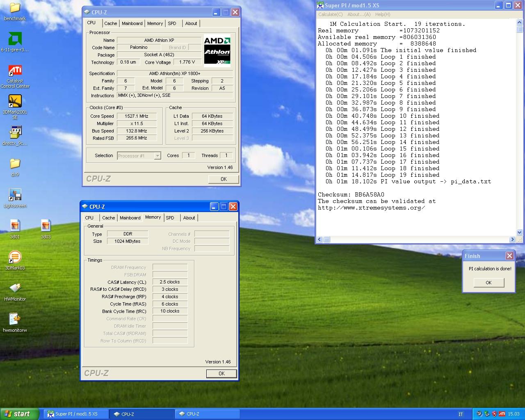Viewport: 525px width, 420px height.
Task: Click the Multiplier x 11.5 field
Action: click(137, 123)
